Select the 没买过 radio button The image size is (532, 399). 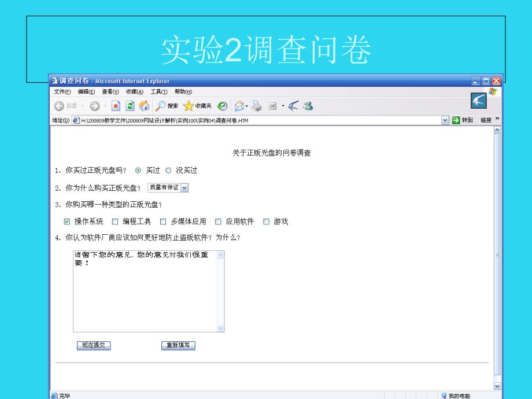pos(168,171)
